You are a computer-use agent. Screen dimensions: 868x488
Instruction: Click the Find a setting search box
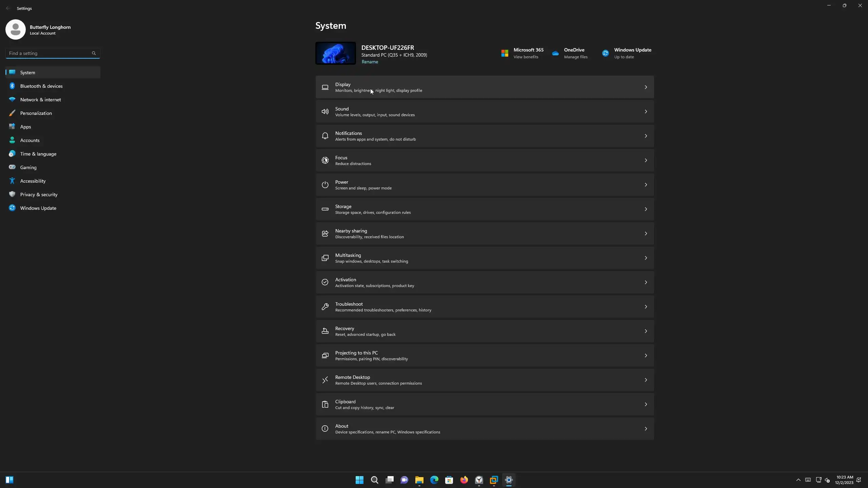coord(49,53)
